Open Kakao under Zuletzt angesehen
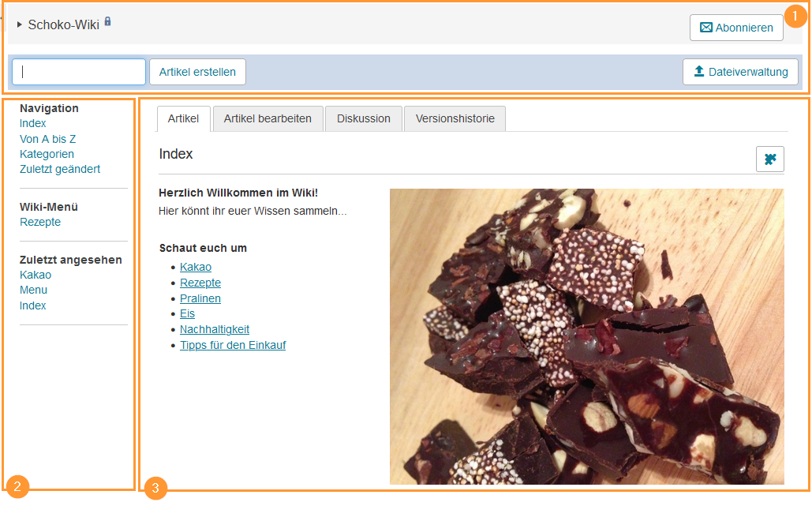The width and height of the screenshot is (812, 506). (36, 275)
